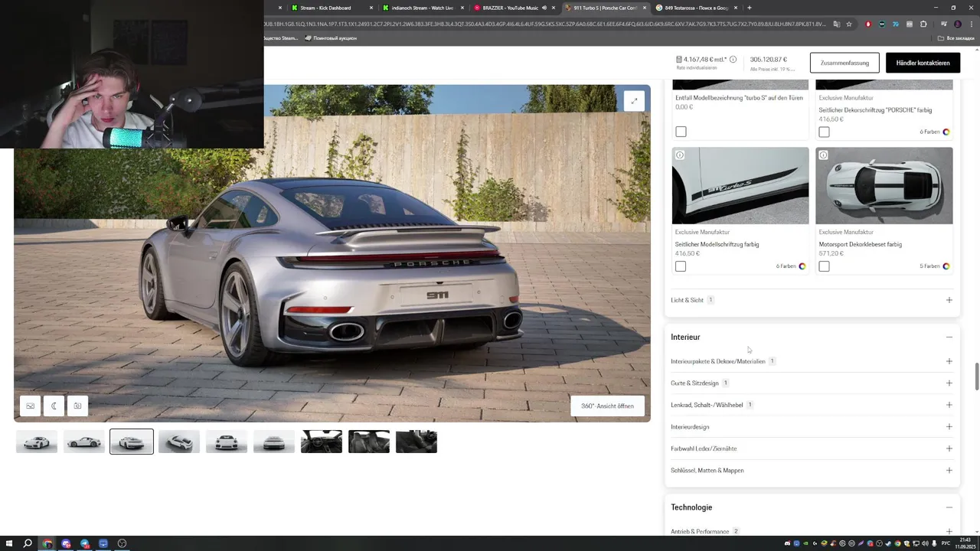Select the fifth front-view car thumbnail
The height and width of the screenshot is (551, 980).
227,442
